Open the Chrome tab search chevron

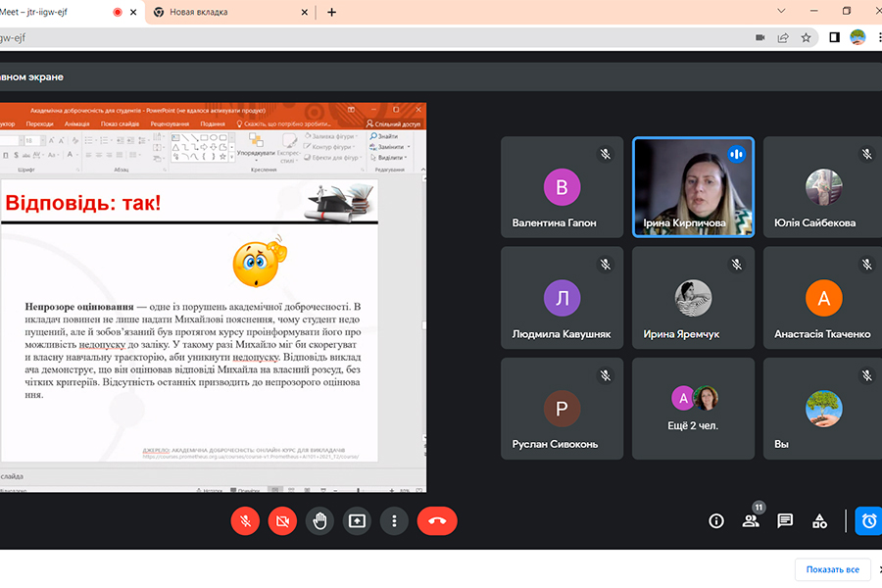coord(781,11)
